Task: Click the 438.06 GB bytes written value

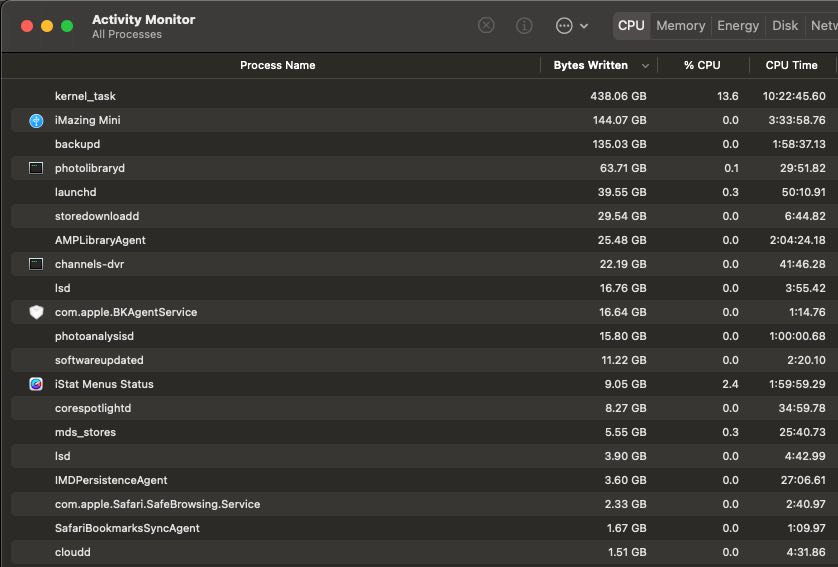Action: click(618, 96)
